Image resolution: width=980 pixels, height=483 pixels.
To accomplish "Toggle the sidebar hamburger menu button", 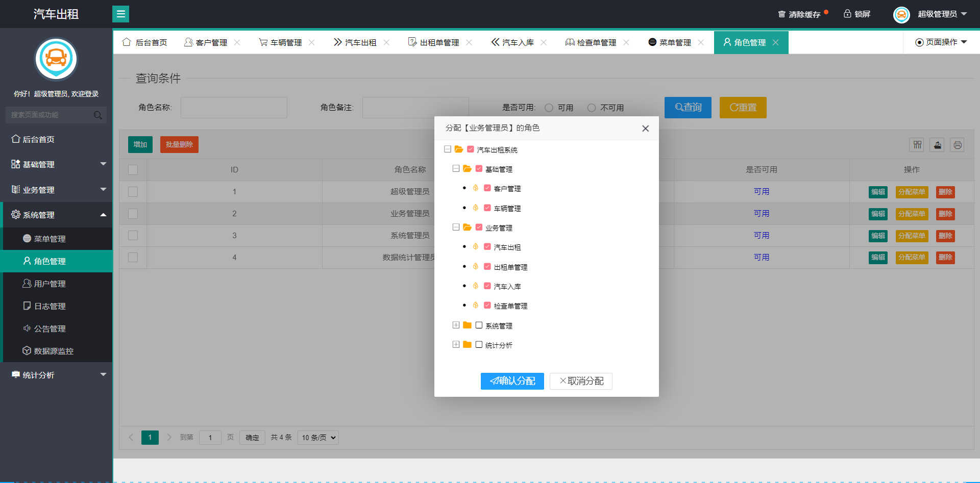I will click(x=120, y=14).
